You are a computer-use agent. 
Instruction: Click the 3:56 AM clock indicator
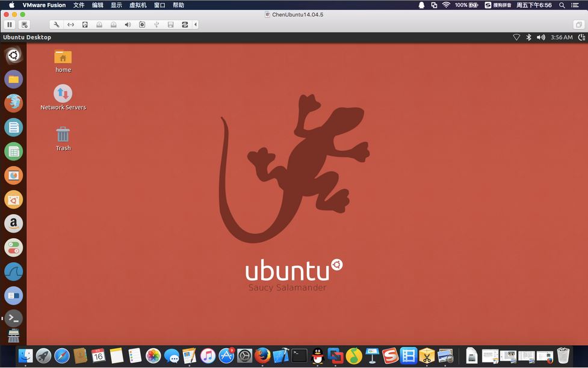point(562,37)
